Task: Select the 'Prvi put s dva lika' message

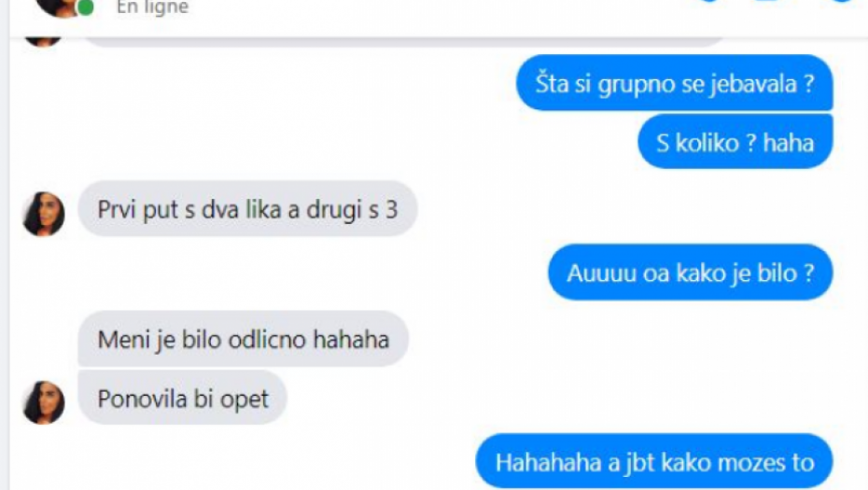Action: tap(247, 209)
